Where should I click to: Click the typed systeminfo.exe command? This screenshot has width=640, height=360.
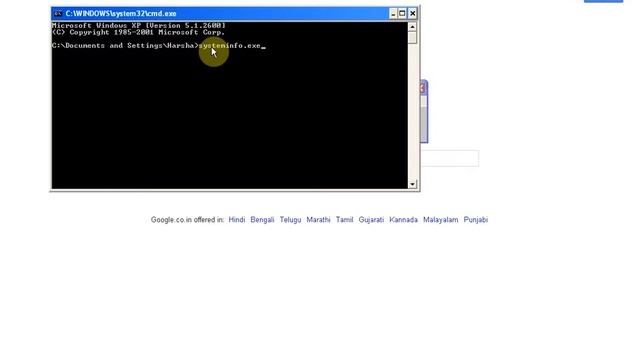click(229, 46)
